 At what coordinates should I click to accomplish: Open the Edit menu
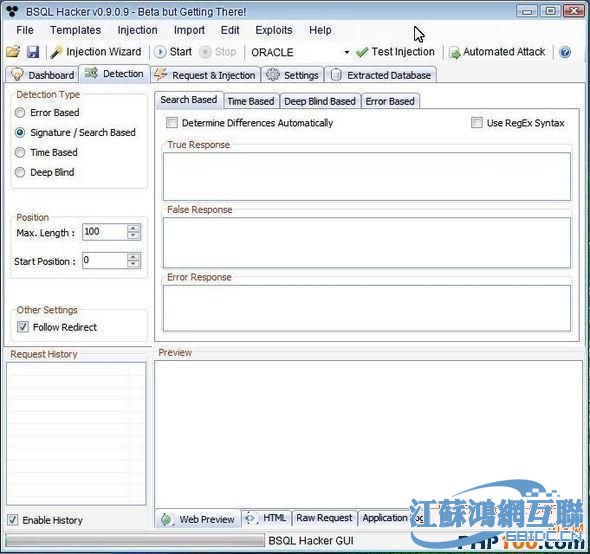point(230,30)
